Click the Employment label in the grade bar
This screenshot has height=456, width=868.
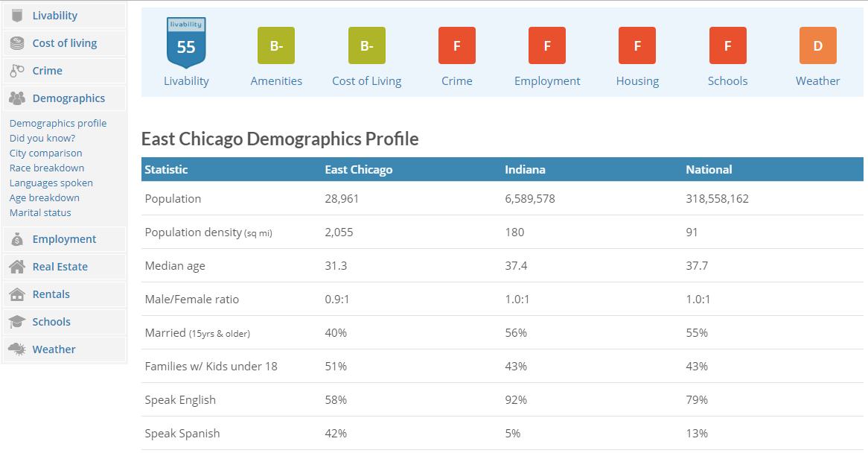click(x=547, y=81)
